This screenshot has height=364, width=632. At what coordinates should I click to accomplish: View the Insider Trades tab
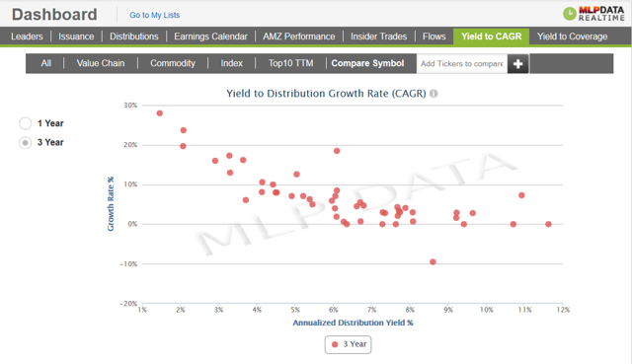(x=378, y=36)
